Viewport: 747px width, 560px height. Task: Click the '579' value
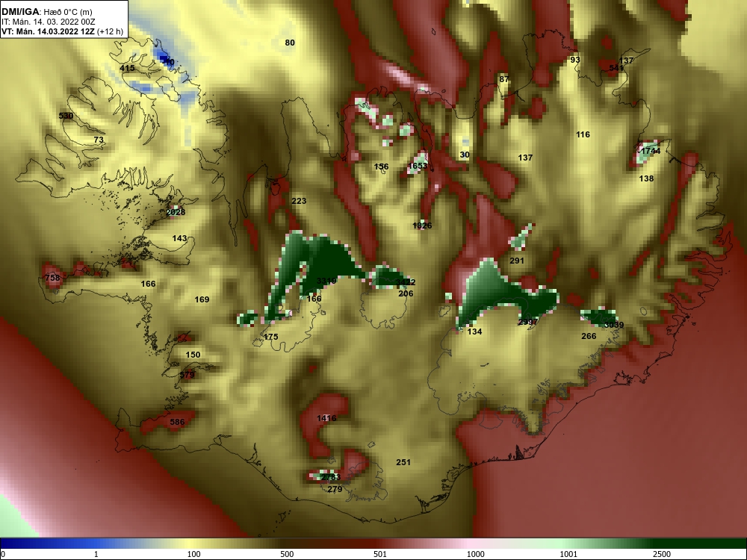(187, 376)
